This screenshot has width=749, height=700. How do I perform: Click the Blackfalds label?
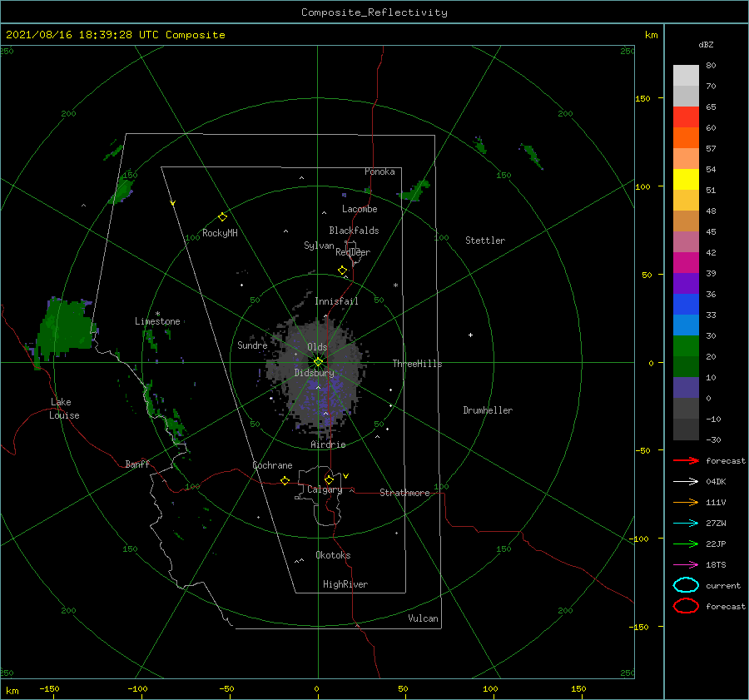tap(354, 231)
